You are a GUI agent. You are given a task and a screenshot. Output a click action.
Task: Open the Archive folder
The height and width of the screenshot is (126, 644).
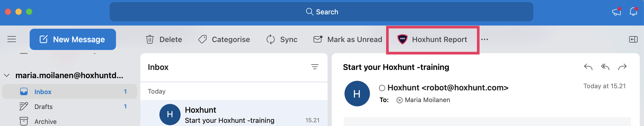69,121
